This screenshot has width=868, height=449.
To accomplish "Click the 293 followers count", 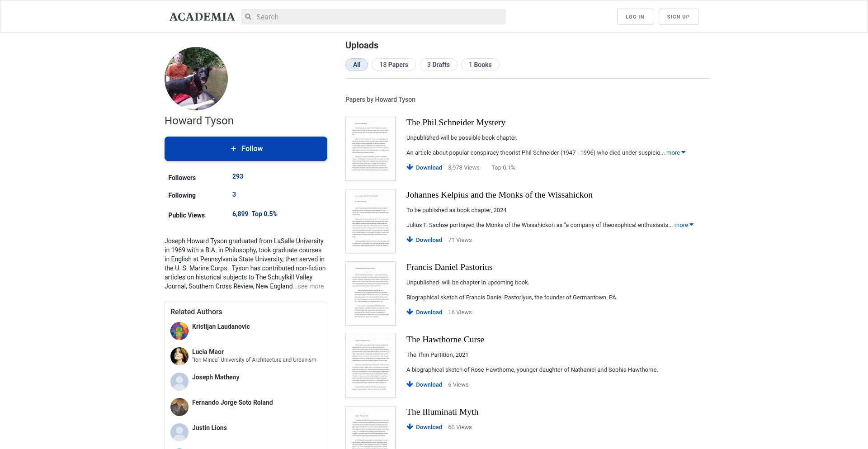I will [x=238, y=176].
